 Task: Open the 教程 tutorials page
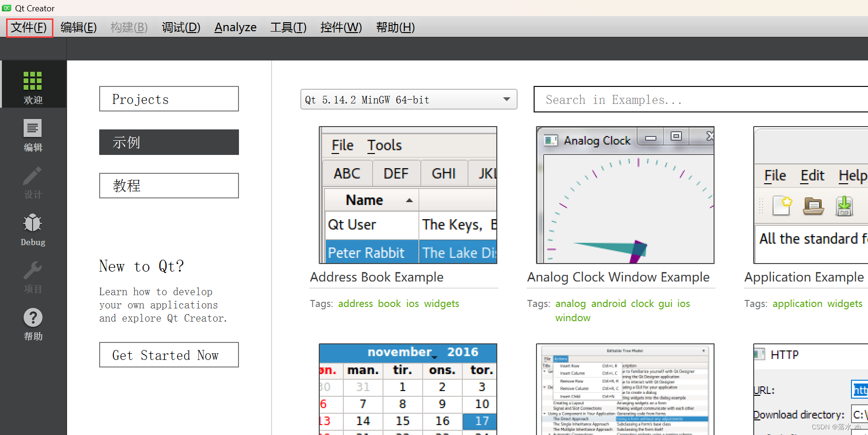[169, 186]
